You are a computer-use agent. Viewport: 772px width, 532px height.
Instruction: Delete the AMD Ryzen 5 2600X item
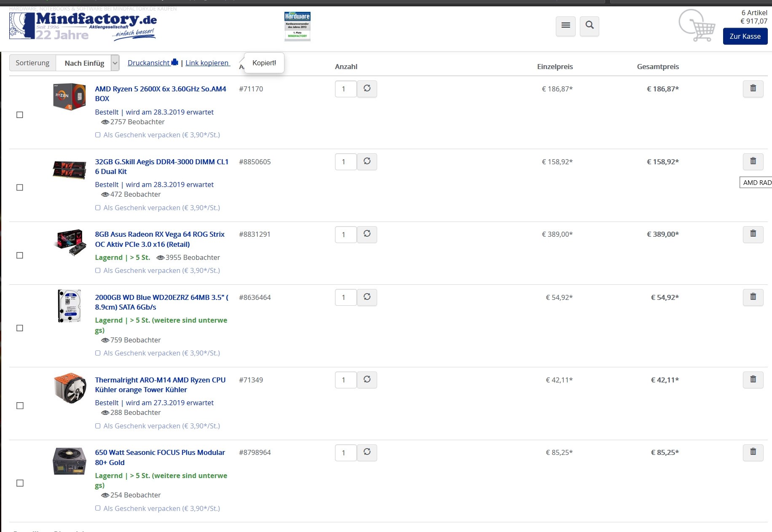coord(753,88)
